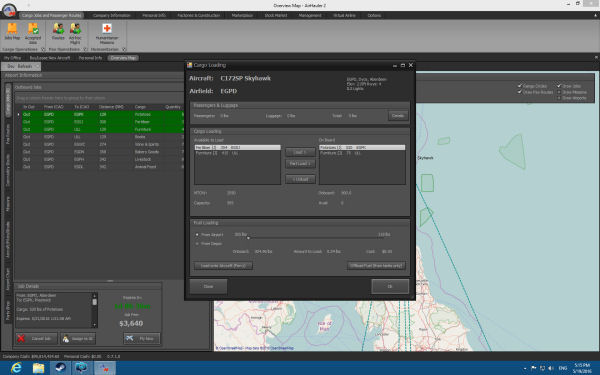Toggle the Show Airports checkbox
The height and width of the screenshot is (375, 600).
point(559,98)
